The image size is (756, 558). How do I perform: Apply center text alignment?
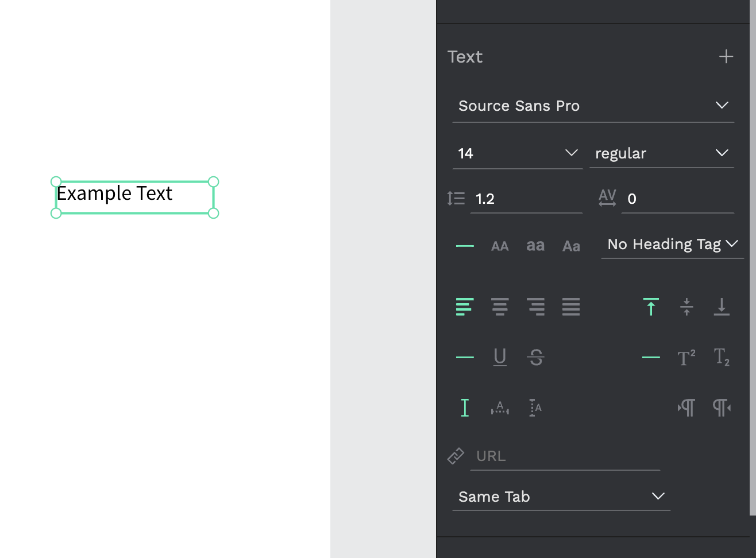[500, 307]
